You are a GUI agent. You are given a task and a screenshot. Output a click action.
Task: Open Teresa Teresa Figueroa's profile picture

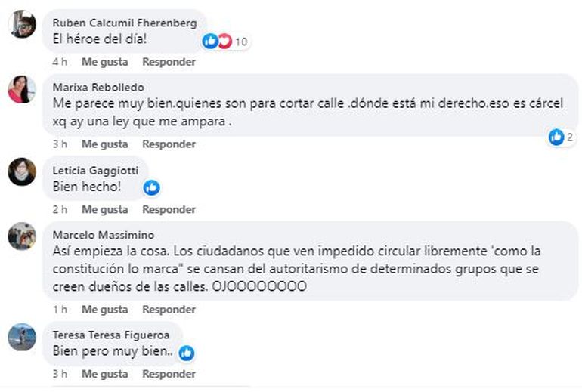[x=22, y=337]
